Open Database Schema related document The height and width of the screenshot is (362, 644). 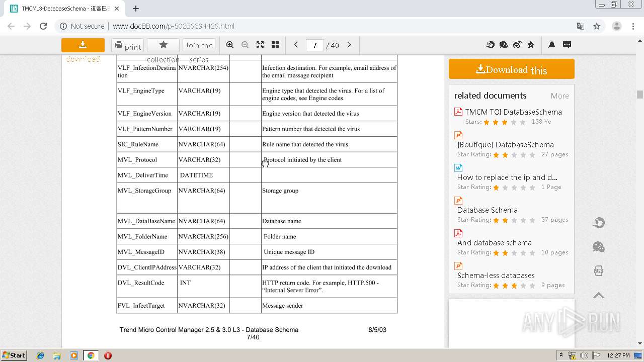(x=488, y=210)
